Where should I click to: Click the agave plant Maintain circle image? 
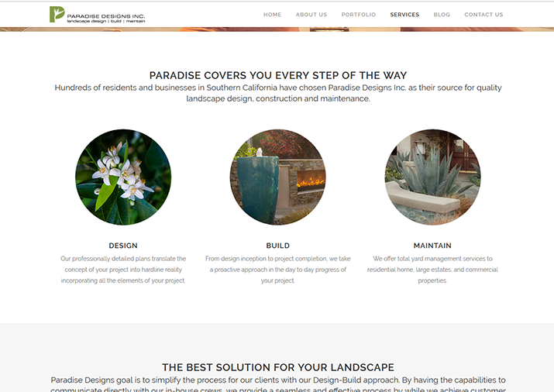(x=432, y=177)
